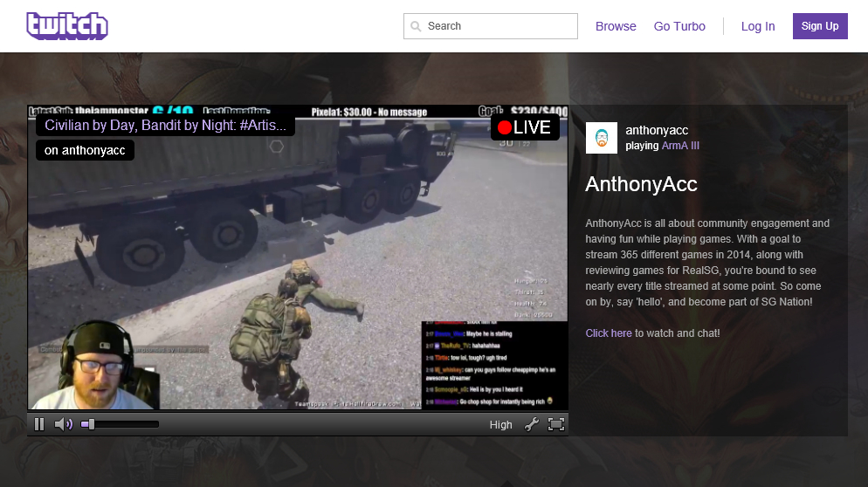Click the 'on anthonyacc' channel label
The image size is (868, 487).
point(85,150)
